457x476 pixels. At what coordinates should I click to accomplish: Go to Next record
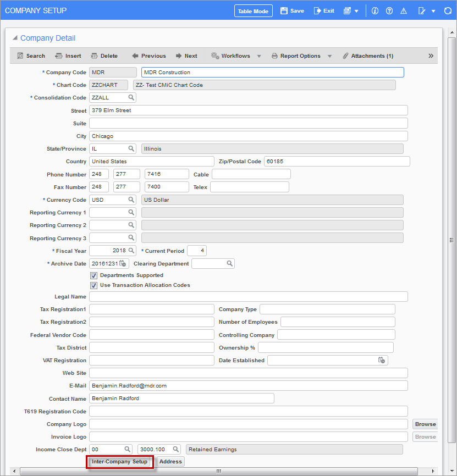pos(186,56)
